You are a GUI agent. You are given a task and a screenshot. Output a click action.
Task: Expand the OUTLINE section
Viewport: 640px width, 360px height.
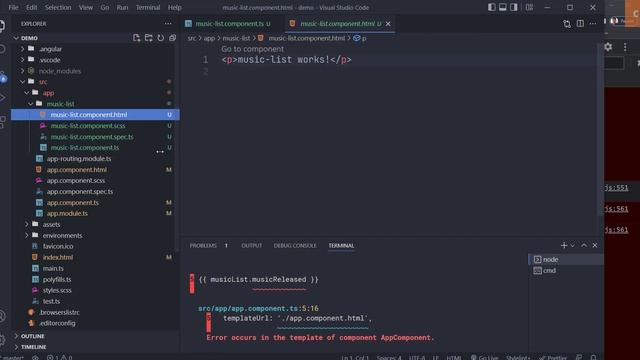32,336
